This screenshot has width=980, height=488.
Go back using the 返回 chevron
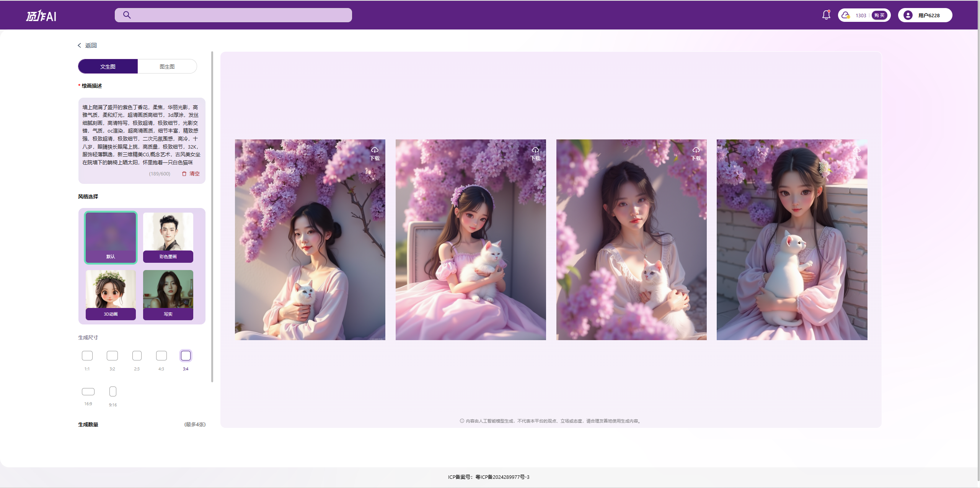pyautogui.click(x=80, y=45)
